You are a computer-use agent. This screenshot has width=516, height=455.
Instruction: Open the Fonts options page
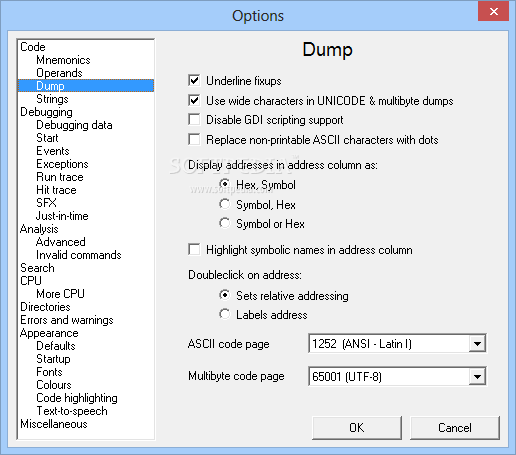pos(49,372)
